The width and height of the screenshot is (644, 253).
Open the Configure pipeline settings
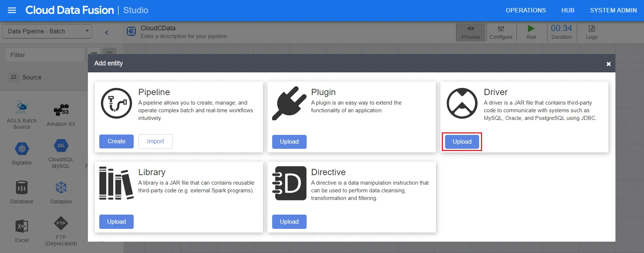pos(501,32)
